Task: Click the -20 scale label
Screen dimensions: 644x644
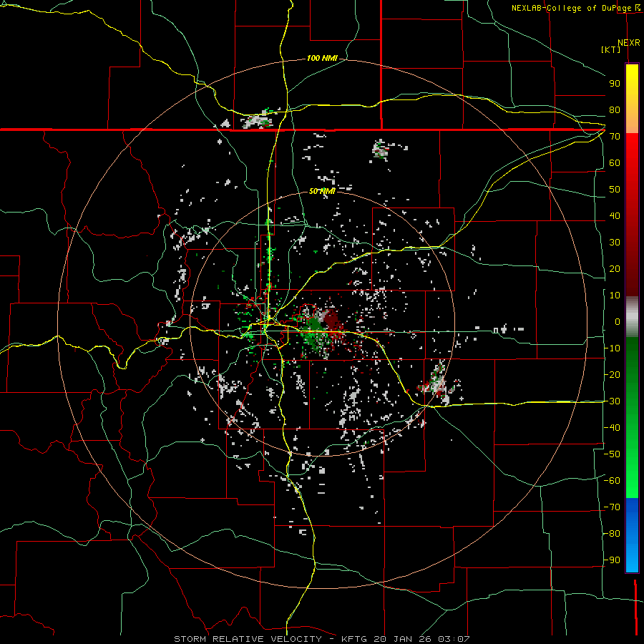Action: [x=612, y=375]
